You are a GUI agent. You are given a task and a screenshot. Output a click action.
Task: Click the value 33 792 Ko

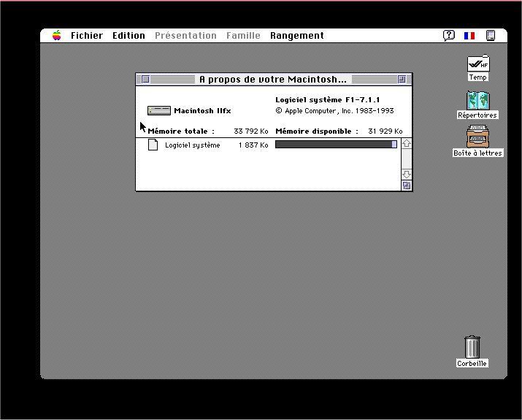tap(251, 131)
